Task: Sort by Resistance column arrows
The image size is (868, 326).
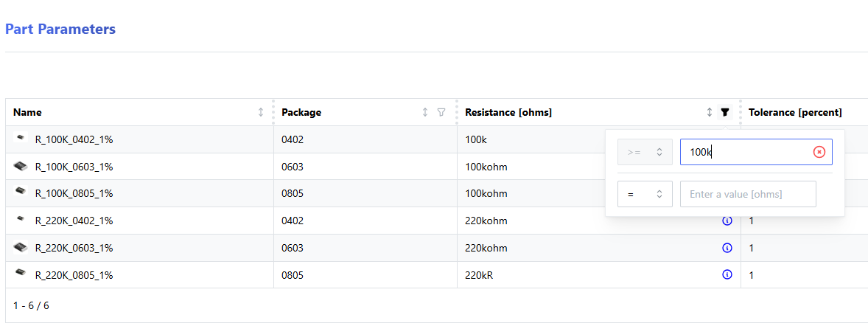Action: pyautogui.click(x=710, y=112)
